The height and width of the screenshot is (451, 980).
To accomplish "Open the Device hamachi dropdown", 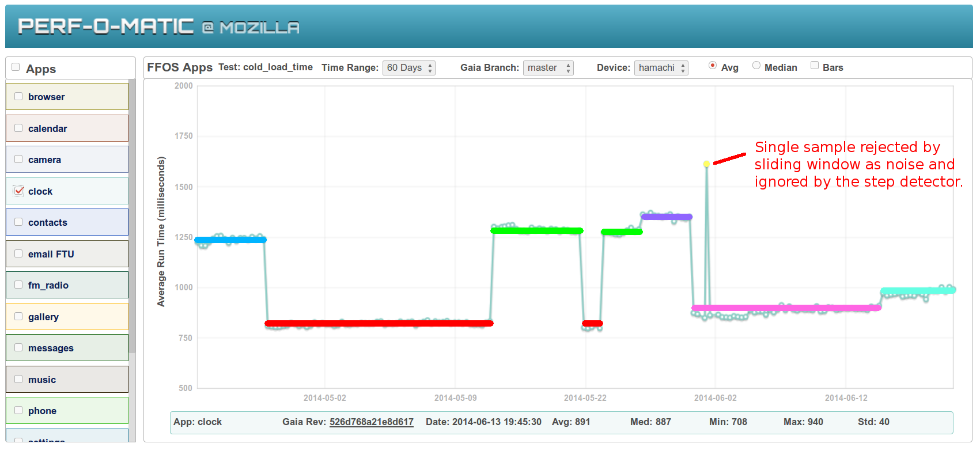I will pos(661,68).
